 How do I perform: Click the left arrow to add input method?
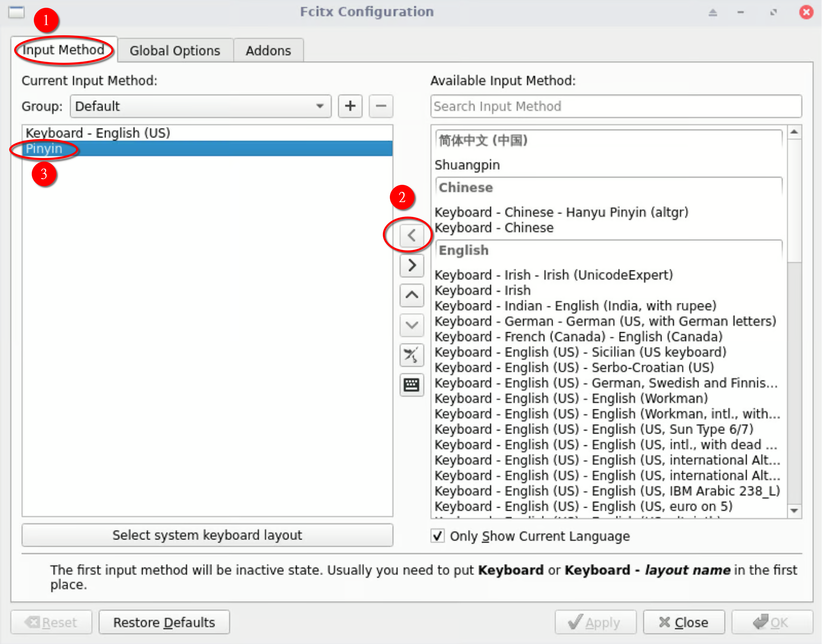pyautogui.click(x=412, y=235)
